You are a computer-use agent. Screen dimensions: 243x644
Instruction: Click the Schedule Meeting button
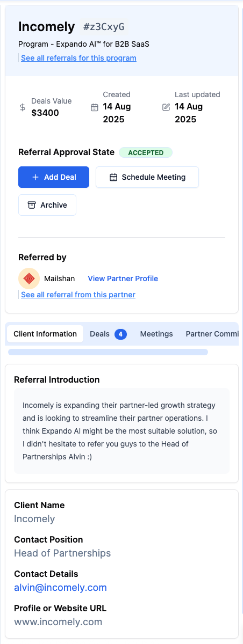coord(147,177)
